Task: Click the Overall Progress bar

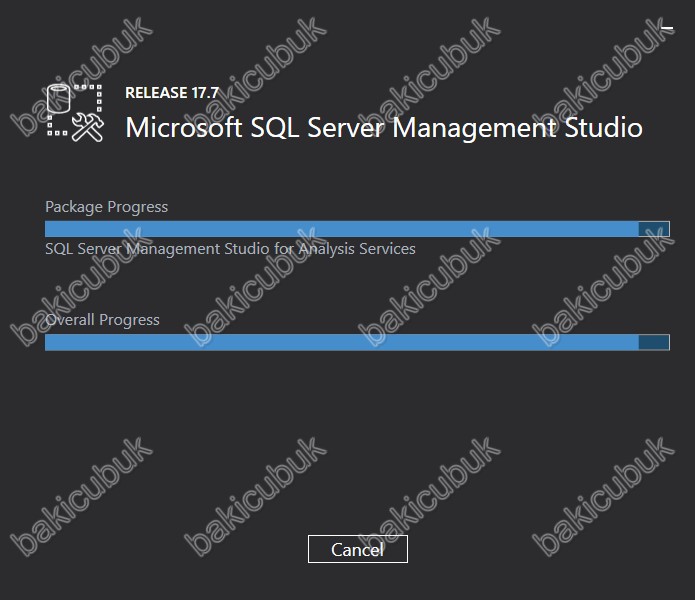Action: (x=357, y=342)
